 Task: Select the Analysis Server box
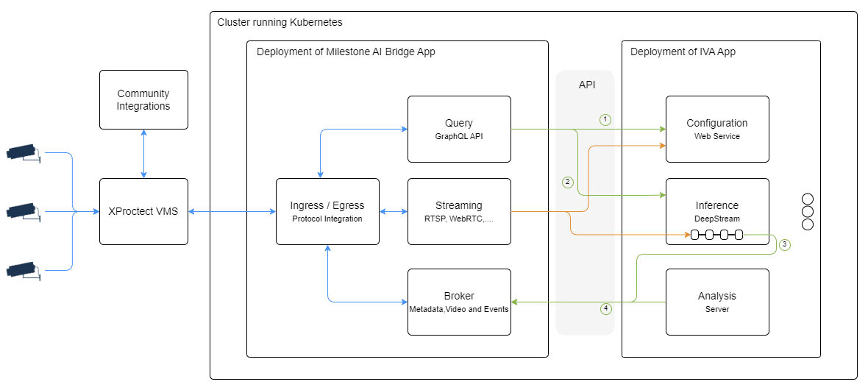717,302
